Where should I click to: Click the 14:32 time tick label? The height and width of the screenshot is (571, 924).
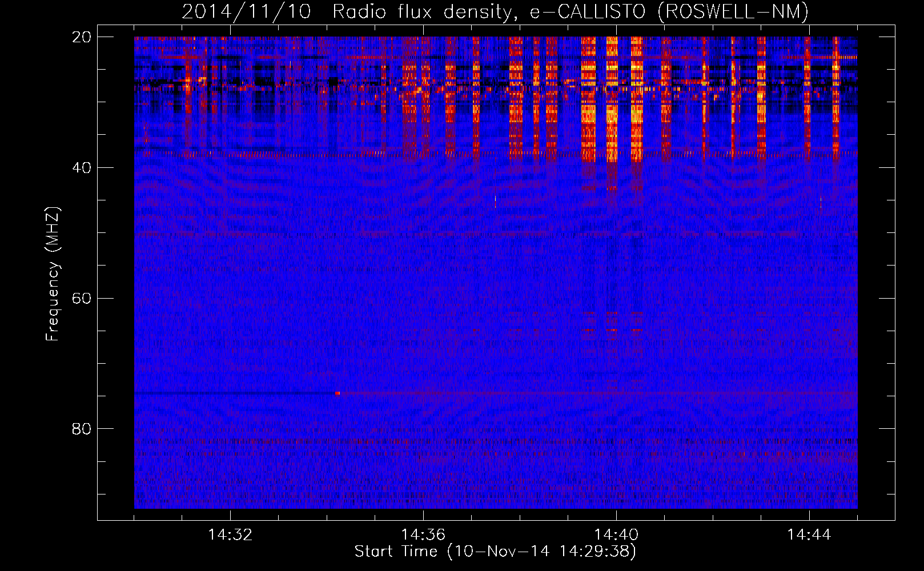[x=230, y=535]
